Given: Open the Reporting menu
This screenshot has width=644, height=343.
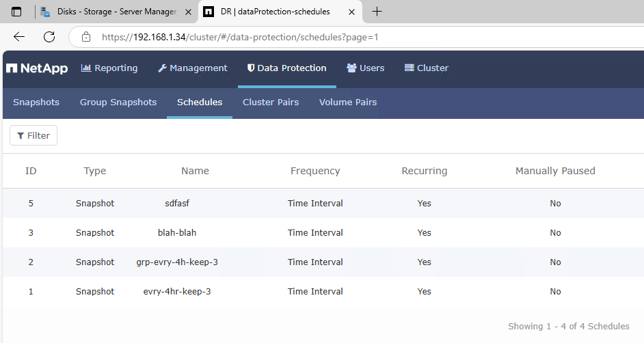Looking at the screenshot, I should click(x=109, y=68).
